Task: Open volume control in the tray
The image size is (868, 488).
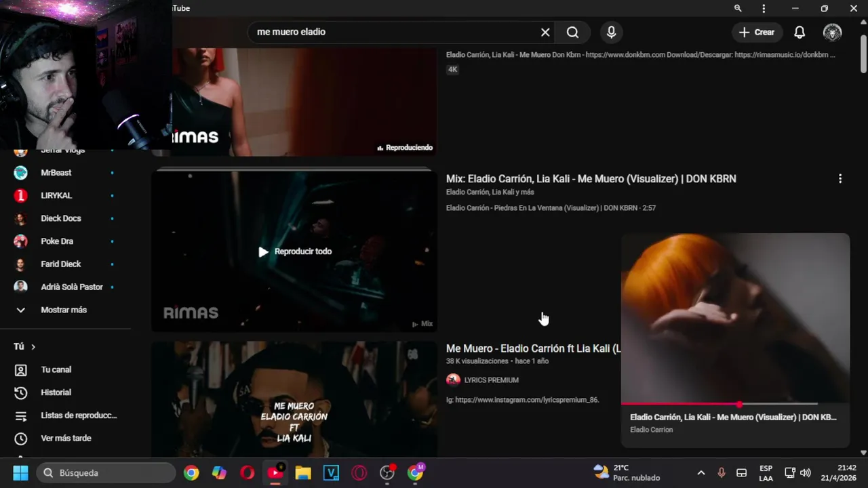Action: click(x=806, y=472)
